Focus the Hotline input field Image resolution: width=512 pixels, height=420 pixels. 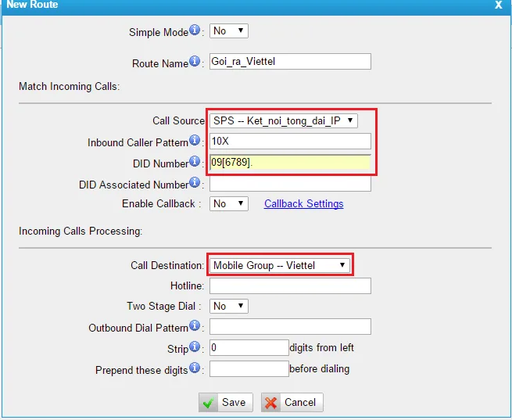(290, 286)
